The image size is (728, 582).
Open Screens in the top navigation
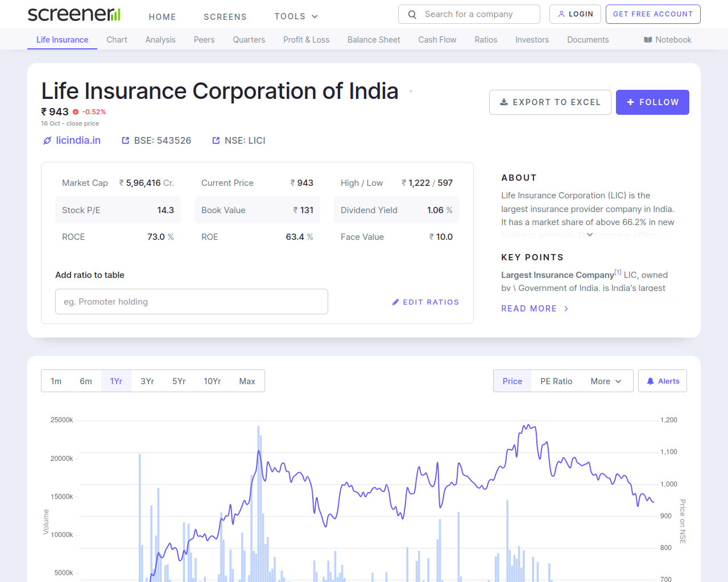(x=225, y=17)
